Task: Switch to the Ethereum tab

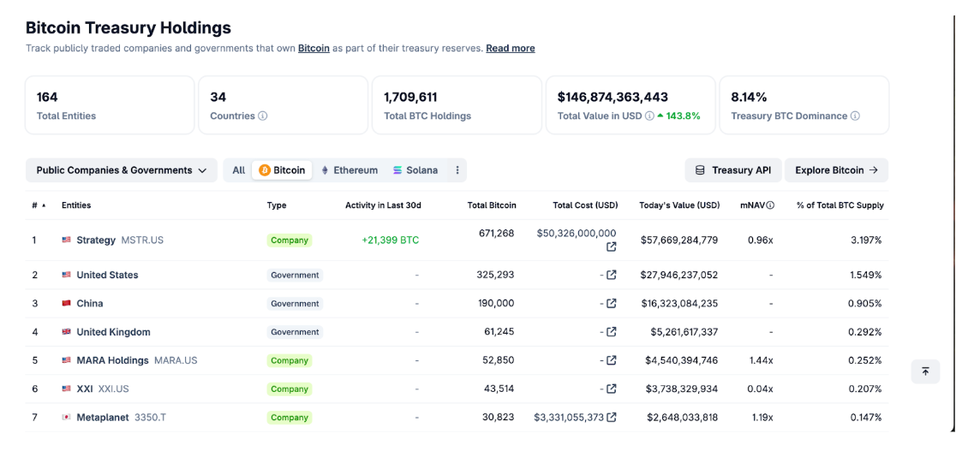Action: click(x=349, y=169)
